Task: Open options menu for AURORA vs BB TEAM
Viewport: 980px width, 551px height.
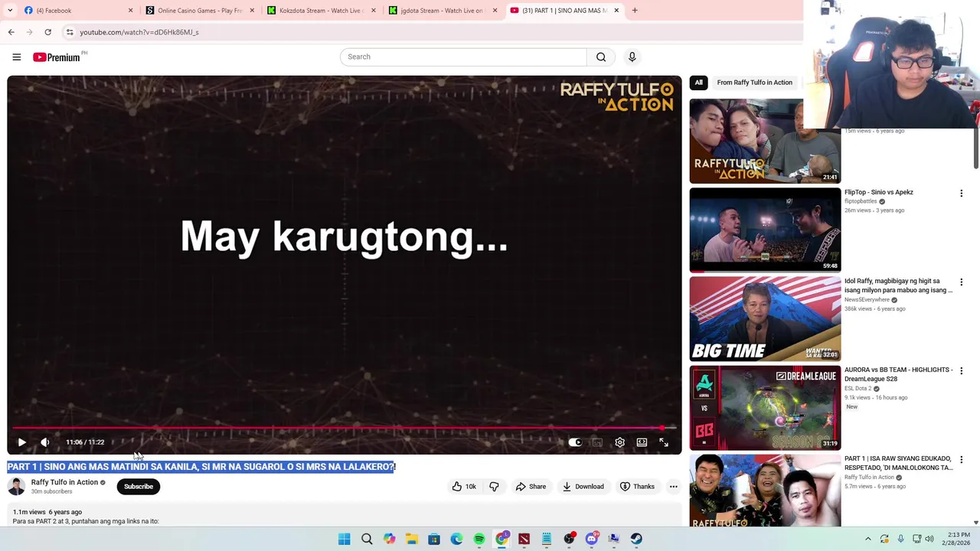Action: point(962,371)
